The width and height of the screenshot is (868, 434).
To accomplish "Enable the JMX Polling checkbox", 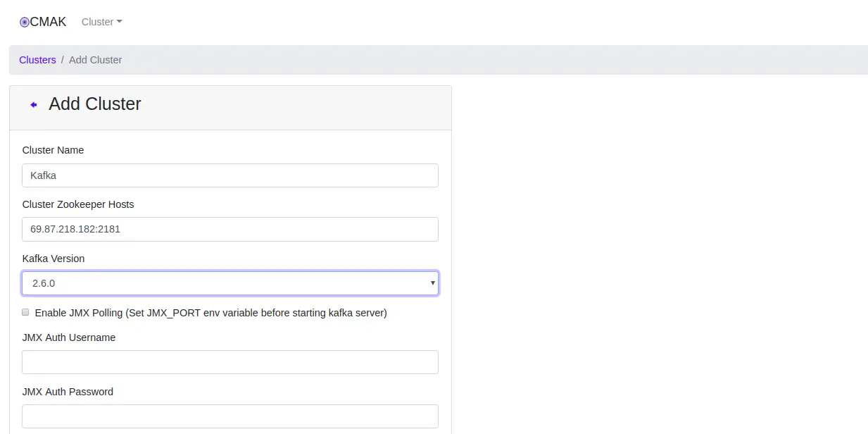I will click(25, 312).
